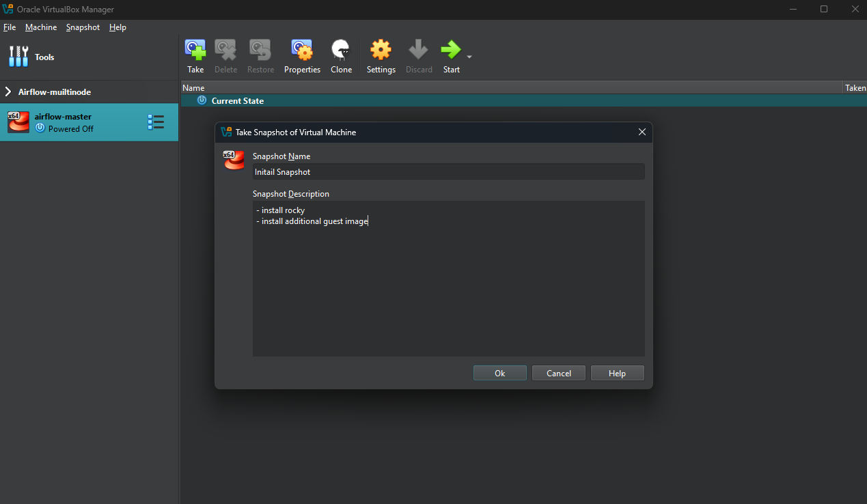Screen dimensions: 867x504
Task: Click the Discard toolbar icon
Action: coord(419,51)
